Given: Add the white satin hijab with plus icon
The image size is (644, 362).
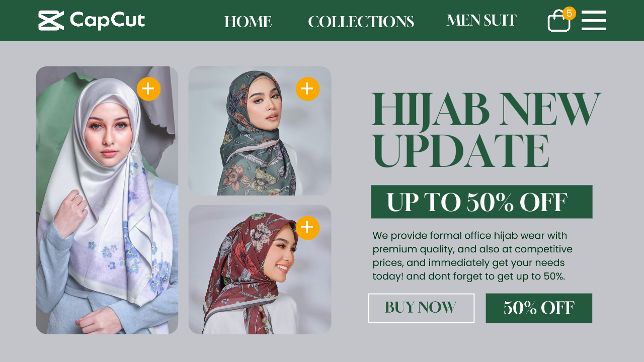Looking at the screenshot, I should coord(148,89).
